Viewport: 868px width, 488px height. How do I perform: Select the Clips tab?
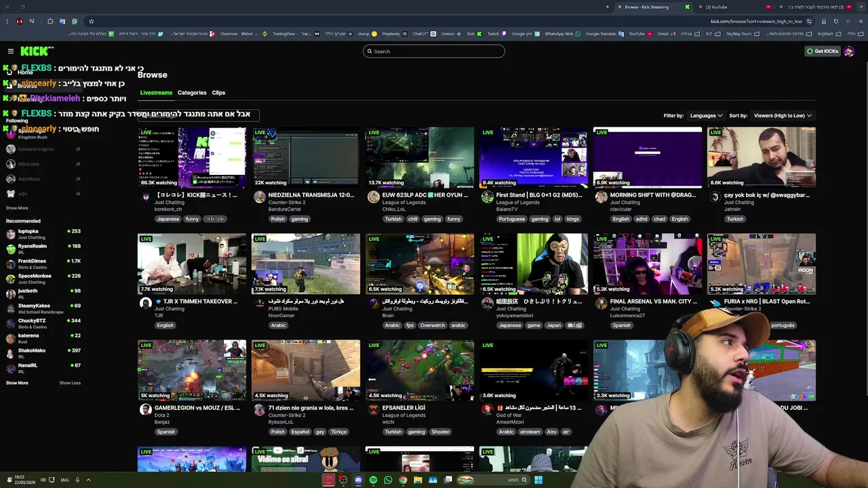[x=218, y=93]
